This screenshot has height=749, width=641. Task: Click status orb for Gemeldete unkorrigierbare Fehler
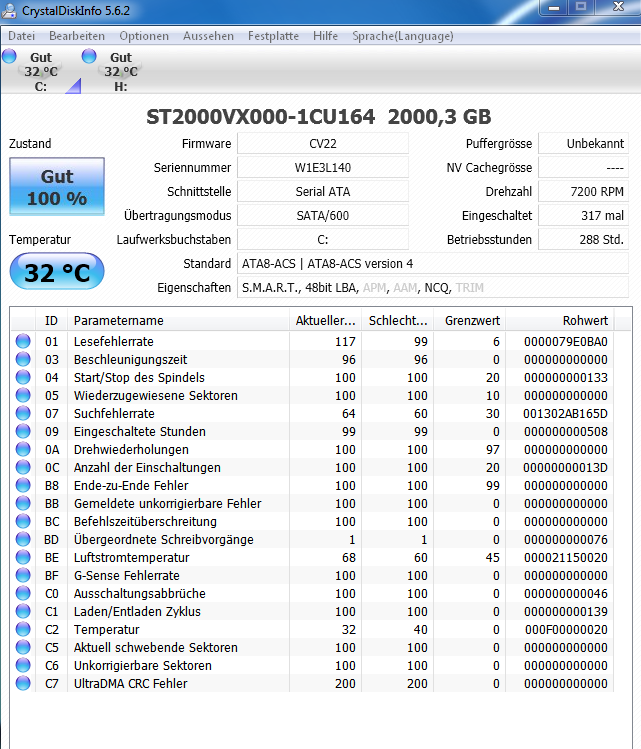click(23, 503)
